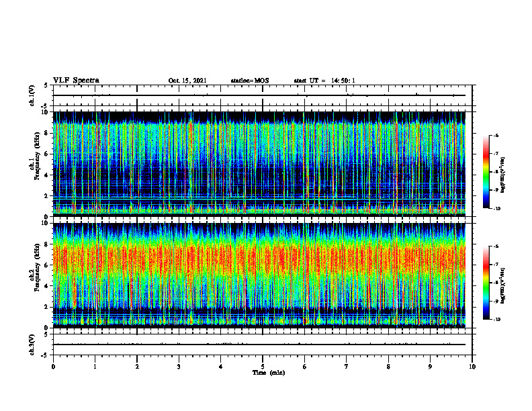Click the "8" kHz tick on ch.2 frequency axis
Viewport: 532px width, 411px height.
(x=47, y=244)
